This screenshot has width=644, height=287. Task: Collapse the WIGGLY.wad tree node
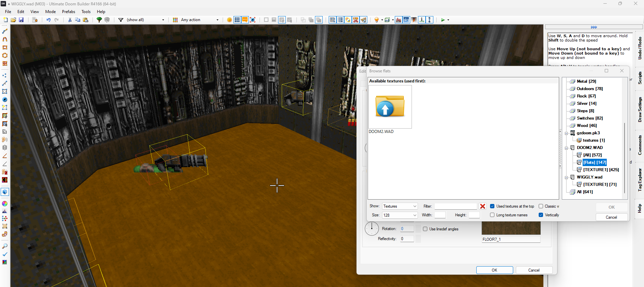pos(567,177)
